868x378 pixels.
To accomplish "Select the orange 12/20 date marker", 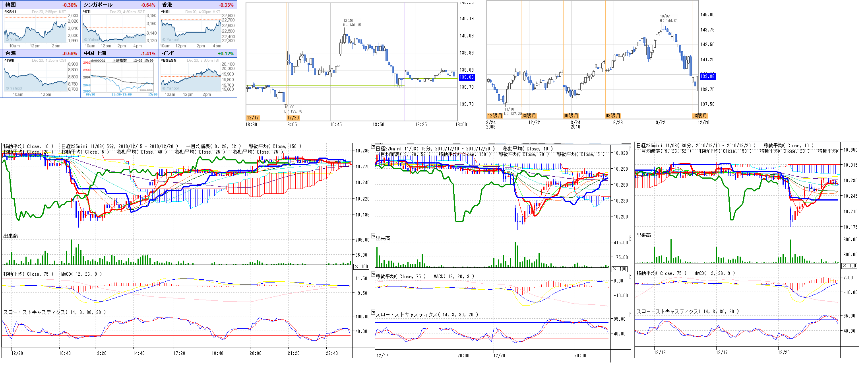I will pos(293,118).
